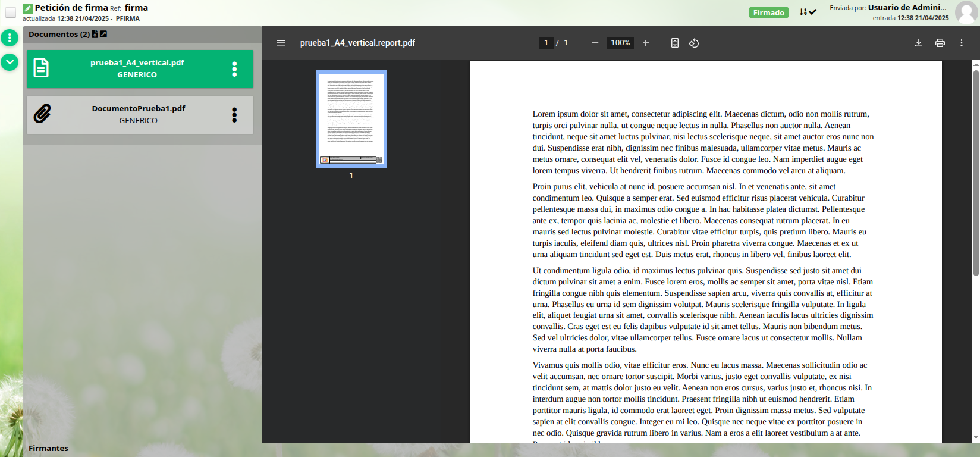Click the Firmado status badge
The image size is (980, 457).
pyautogui.click(x=768, y=13)
